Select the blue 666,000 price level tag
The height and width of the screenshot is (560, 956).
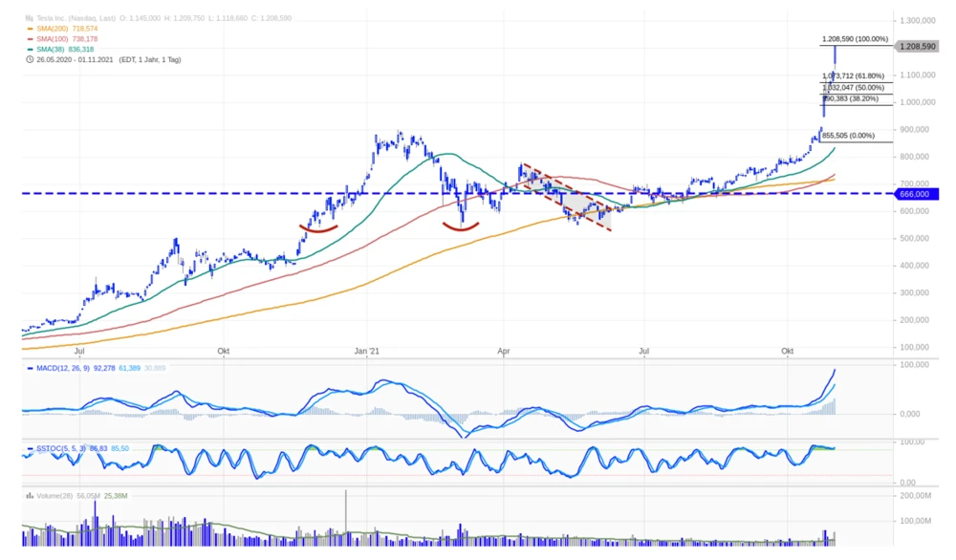point(914,194)
